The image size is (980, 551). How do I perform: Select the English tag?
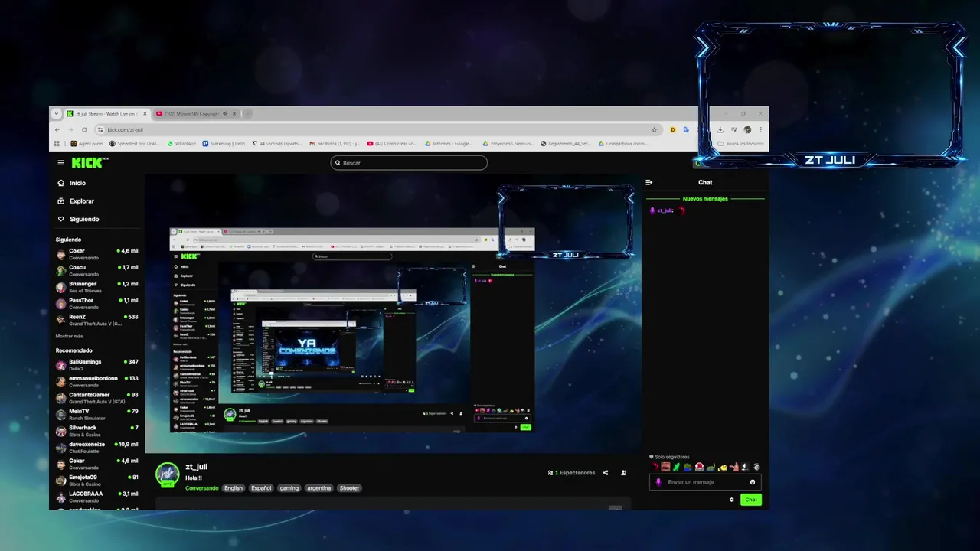click(234, 488)
